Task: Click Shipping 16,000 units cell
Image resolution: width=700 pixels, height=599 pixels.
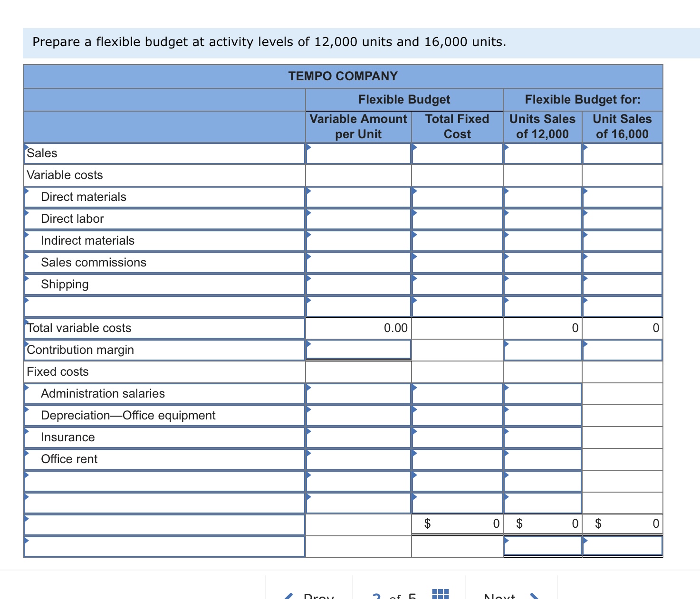Action: click(x=623, y=285)
